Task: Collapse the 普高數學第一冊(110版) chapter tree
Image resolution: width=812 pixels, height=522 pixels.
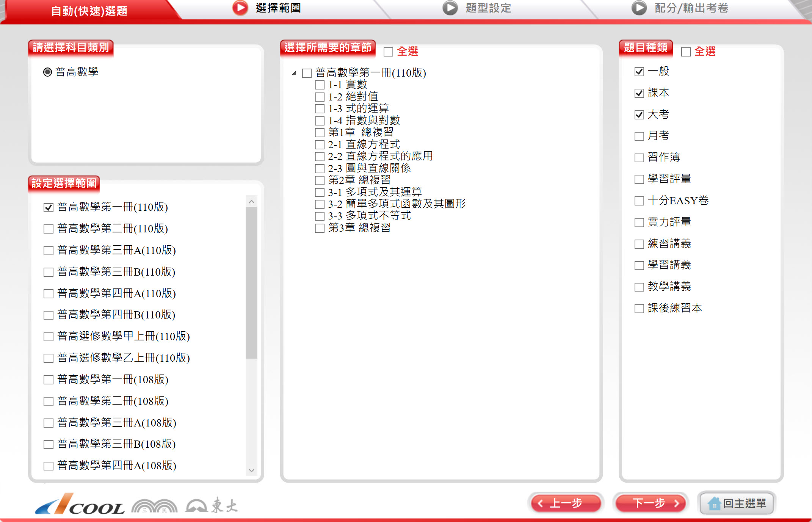Action: pos(294,73)
